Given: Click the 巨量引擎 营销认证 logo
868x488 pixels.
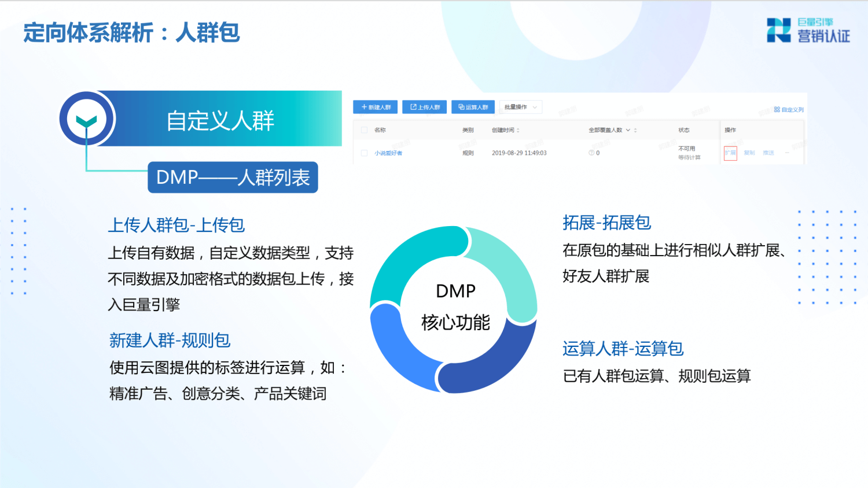Looking at the screenshot, I should click(x=808, y=30).
